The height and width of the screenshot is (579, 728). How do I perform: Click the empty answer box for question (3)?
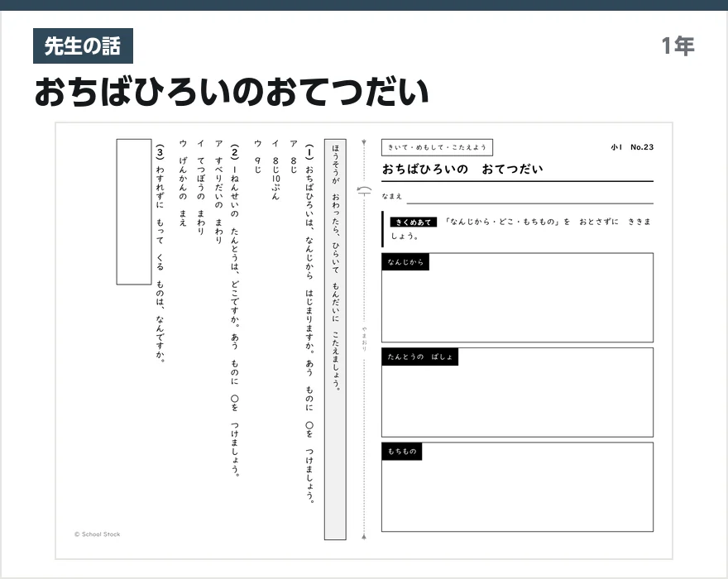click(134, 212)
